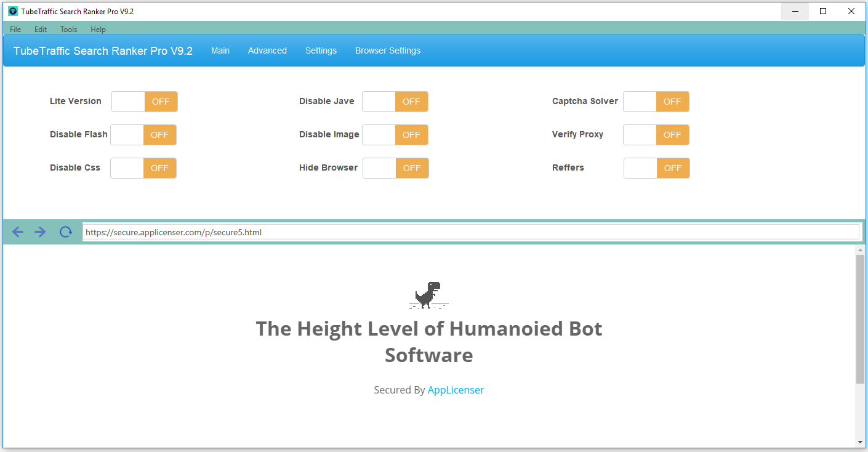
Task: Switch on the Hide Browser toggle
Action: (x=396, y=168)
